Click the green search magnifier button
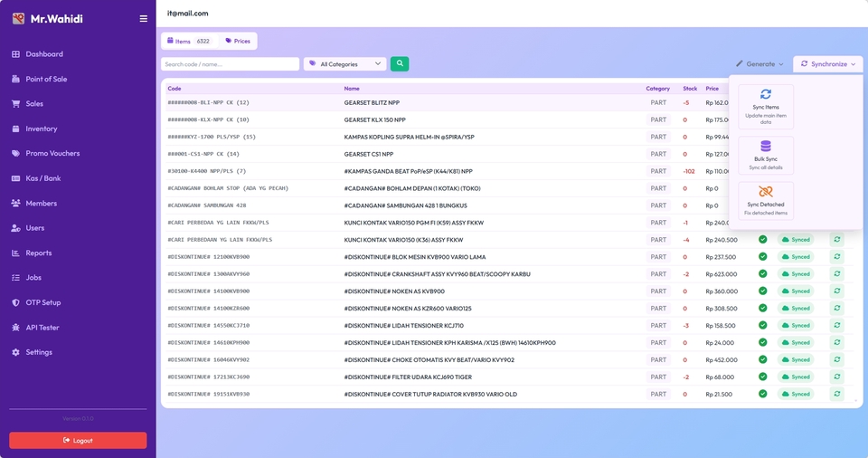The image size is (868, 458). click(x=400, y=63)
